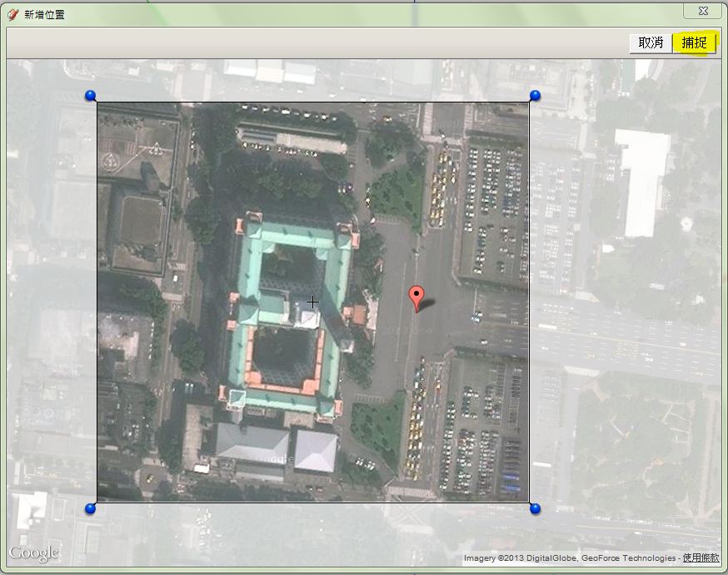Close the 新增位置 dialog window

point(703,11)
